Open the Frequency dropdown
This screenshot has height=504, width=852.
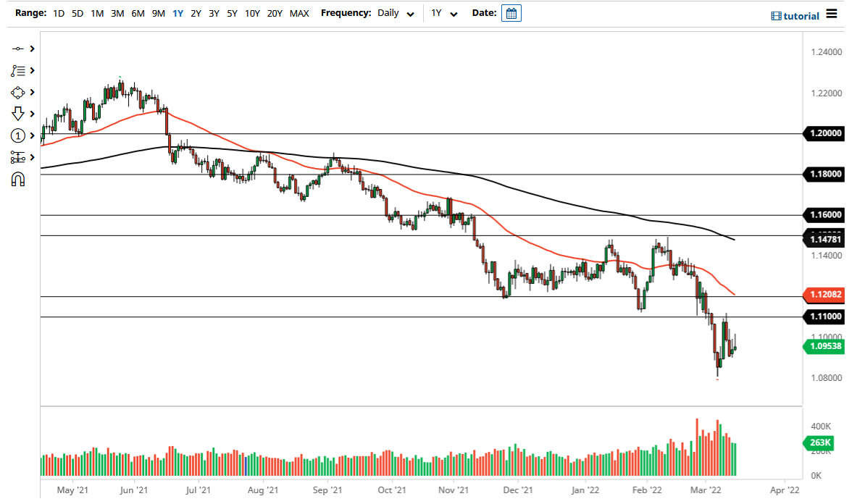tap(411, 13)
